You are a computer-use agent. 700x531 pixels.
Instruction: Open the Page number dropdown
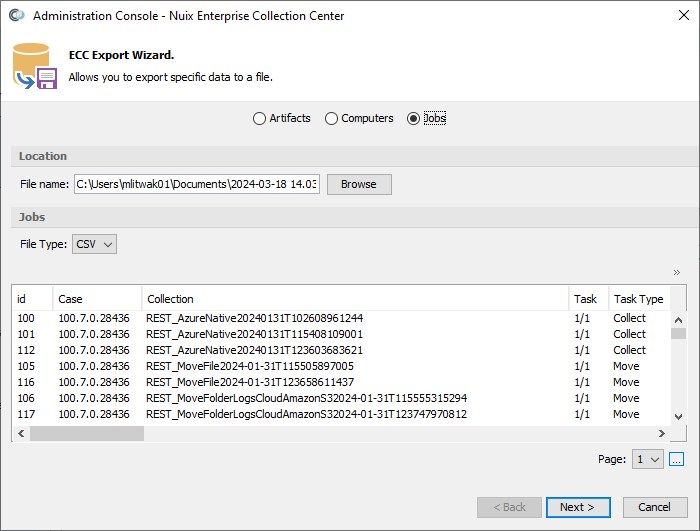tap(647, 459)
